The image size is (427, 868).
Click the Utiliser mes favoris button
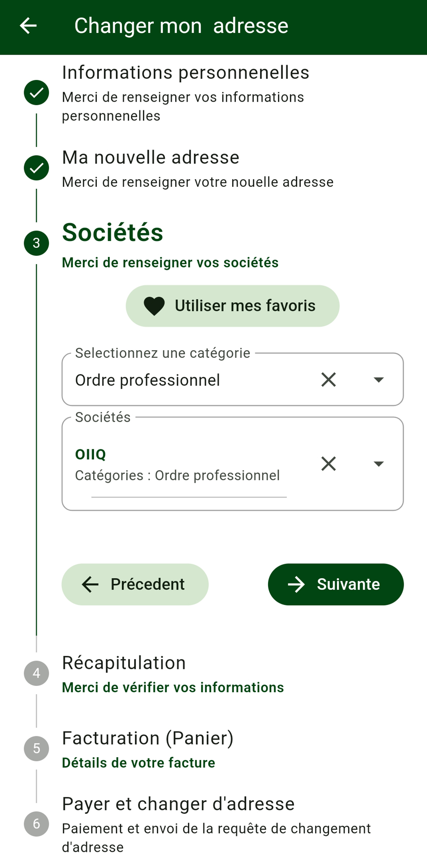pos(232,306)
